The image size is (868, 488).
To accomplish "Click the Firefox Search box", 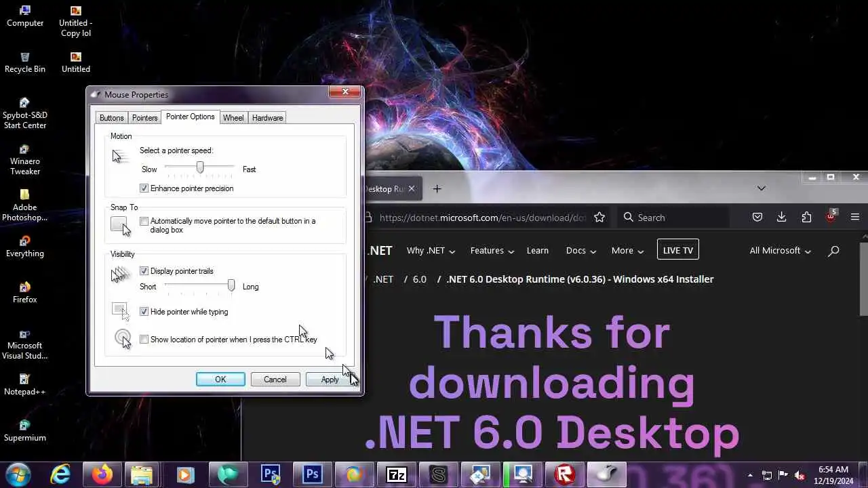I will (x=672, y=218).
